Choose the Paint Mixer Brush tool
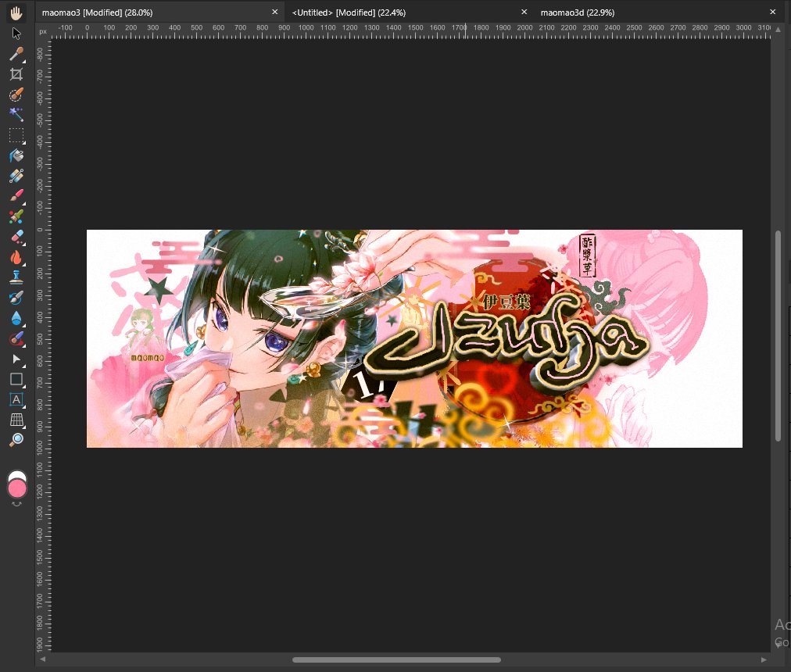This screenshot has height=672, width=791. click(16, 216)
